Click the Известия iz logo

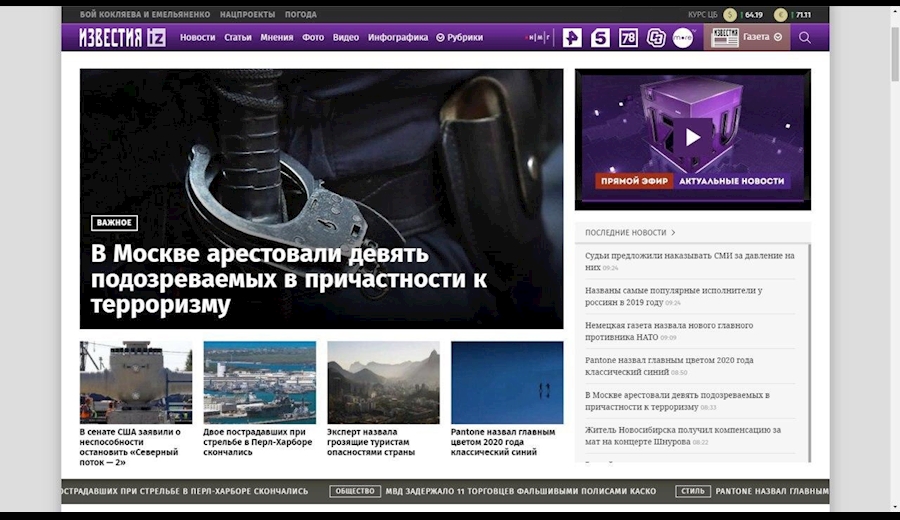(x=115, y=37)
